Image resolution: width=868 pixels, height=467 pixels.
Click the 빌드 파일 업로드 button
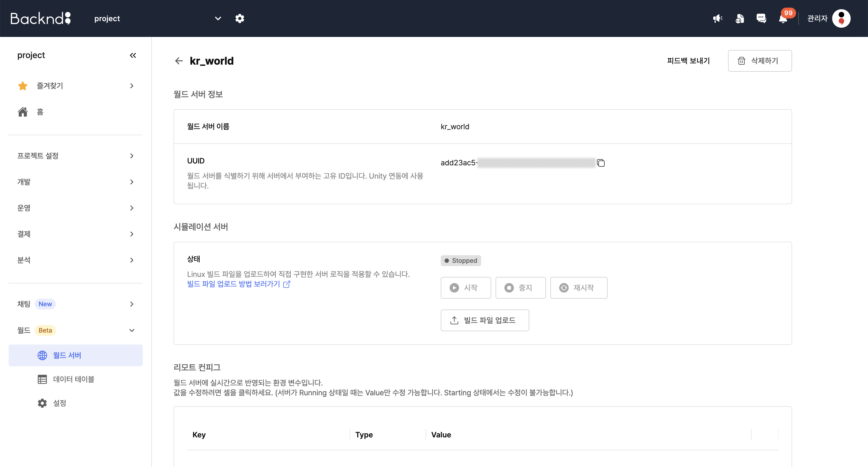click(x=484, y=320)
